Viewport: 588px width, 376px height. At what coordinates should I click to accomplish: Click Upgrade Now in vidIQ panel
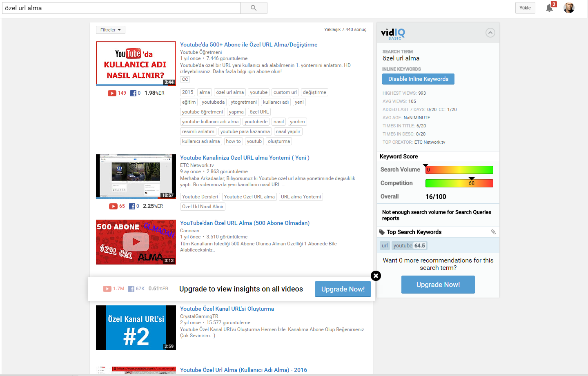click(438, 285)
